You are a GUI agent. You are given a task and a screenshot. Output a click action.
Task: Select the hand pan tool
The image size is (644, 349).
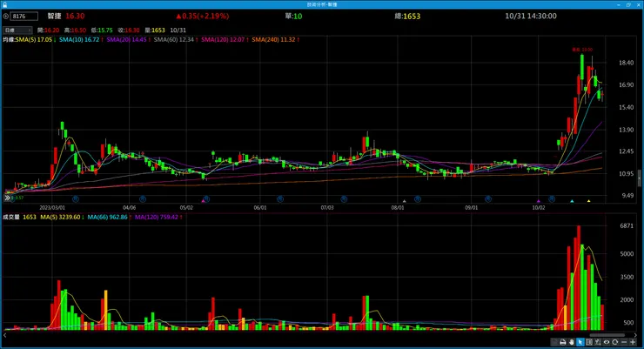tap(571, 342)
